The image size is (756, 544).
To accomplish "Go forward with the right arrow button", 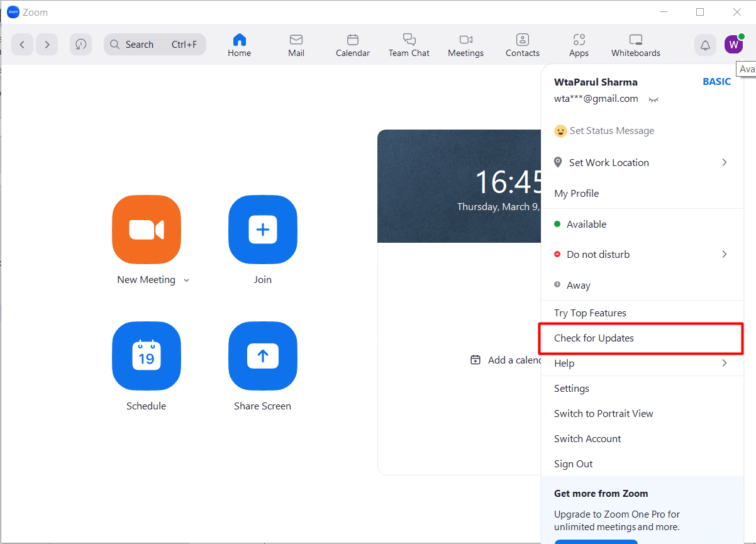I will pyautogui.click(x=47, y=45).
